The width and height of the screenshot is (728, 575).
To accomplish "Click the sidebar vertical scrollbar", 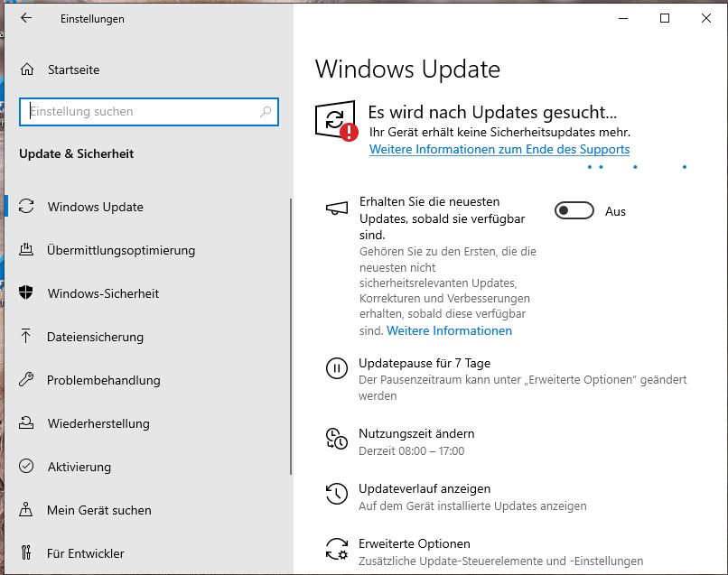I will [291, 337].
